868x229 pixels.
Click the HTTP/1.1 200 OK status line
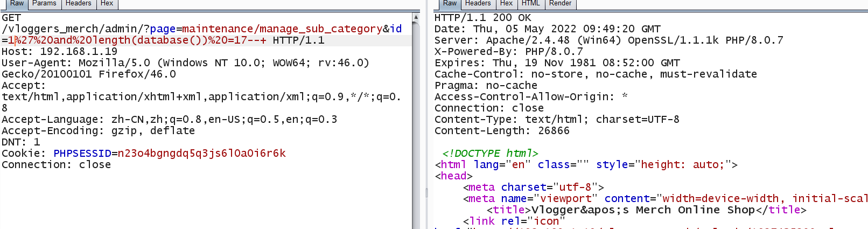(483, 18)
